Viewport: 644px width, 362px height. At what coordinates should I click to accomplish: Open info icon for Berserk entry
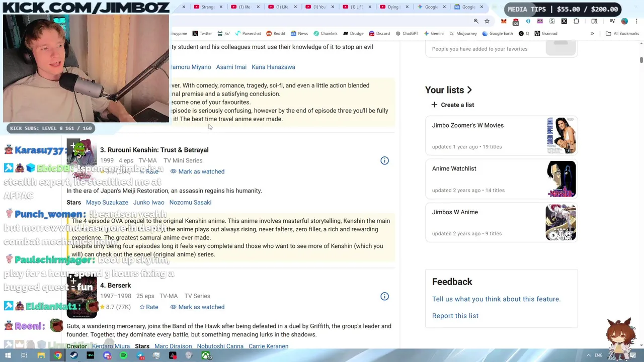pyautogui.click(x=384, y=296)
